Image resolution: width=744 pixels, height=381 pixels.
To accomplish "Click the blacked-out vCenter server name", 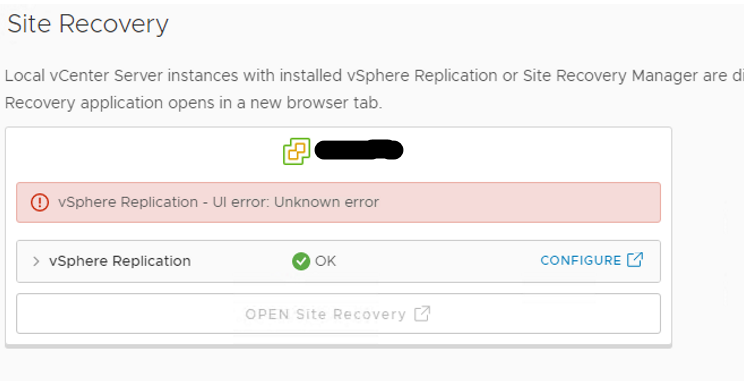I will click(359, 150).
